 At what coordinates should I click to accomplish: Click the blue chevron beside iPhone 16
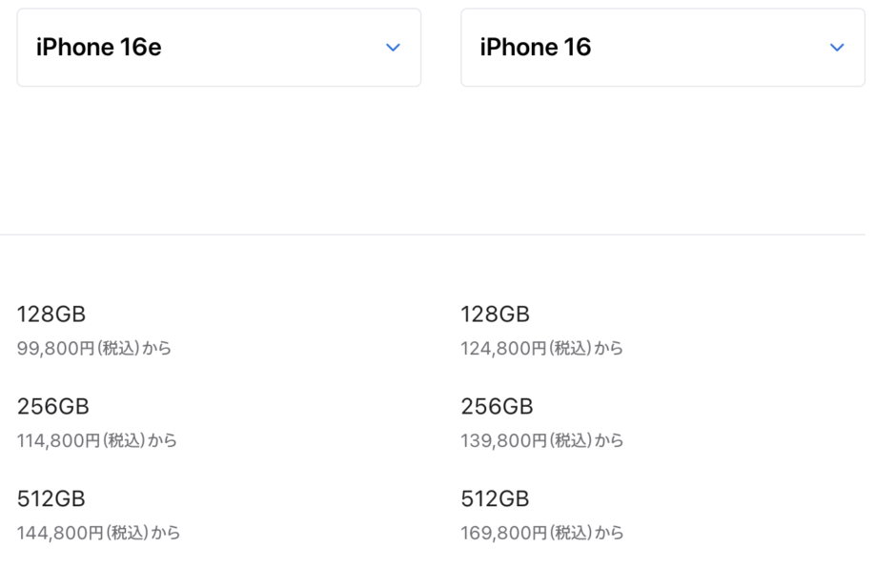click(x=836, y=47)
